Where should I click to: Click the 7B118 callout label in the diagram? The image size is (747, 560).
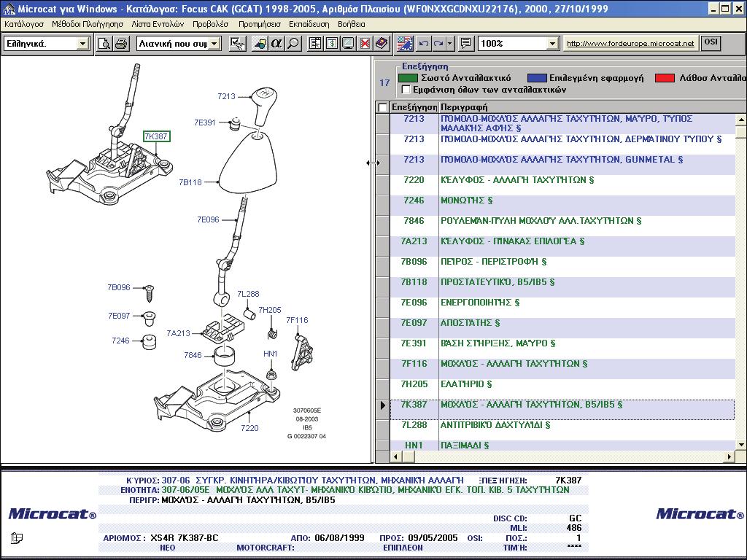190,182
